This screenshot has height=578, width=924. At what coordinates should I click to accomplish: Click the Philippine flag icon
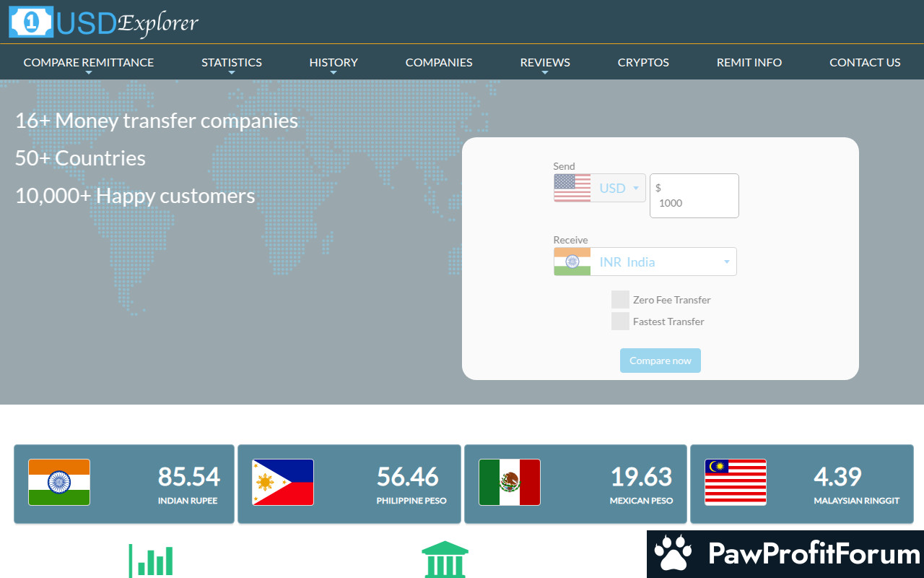283,482
